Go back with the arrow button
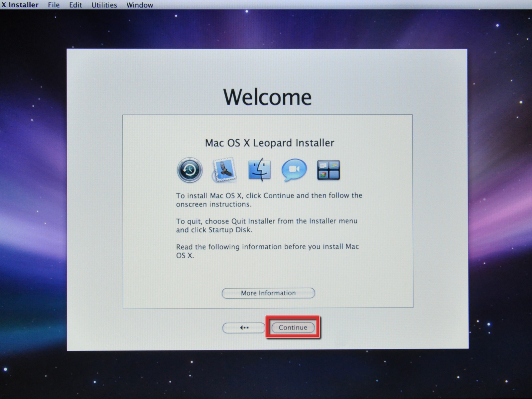The image size is (532, 399). 244,328
